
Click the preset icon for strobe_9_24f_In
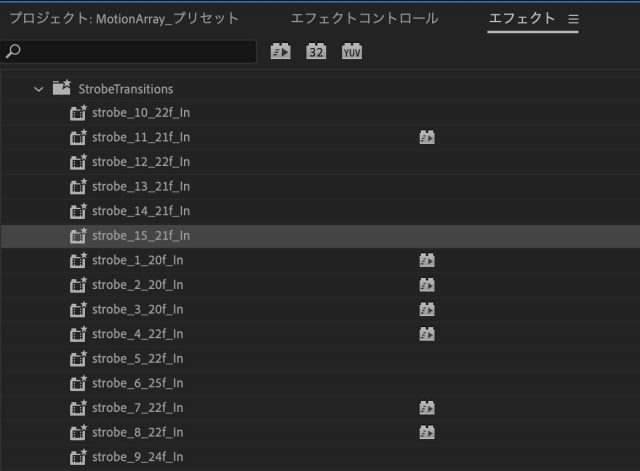(78, 457)
